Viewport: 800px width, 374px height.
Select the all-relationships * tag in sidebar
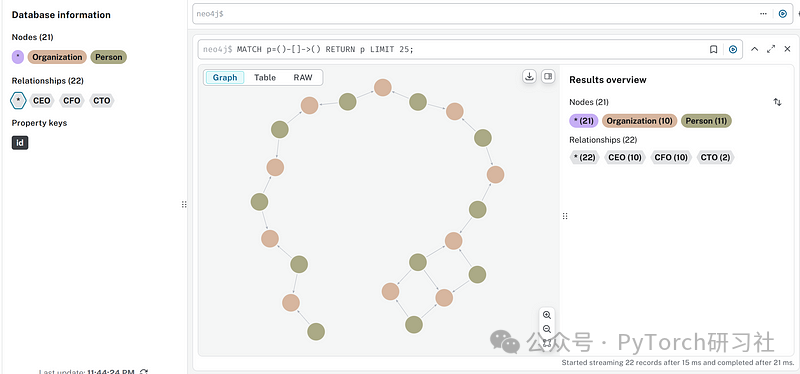click(18, 101)
